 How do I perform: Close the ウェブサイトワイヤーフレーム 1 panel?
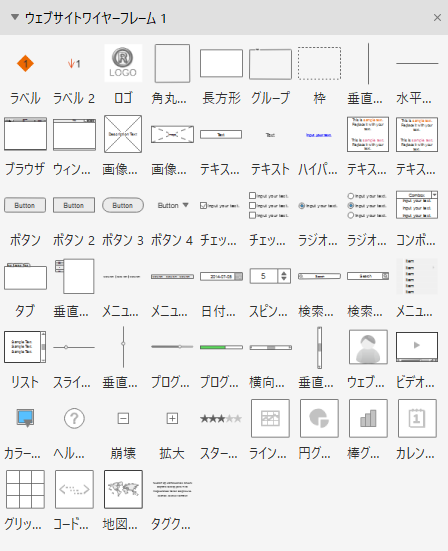click(437, 18)
